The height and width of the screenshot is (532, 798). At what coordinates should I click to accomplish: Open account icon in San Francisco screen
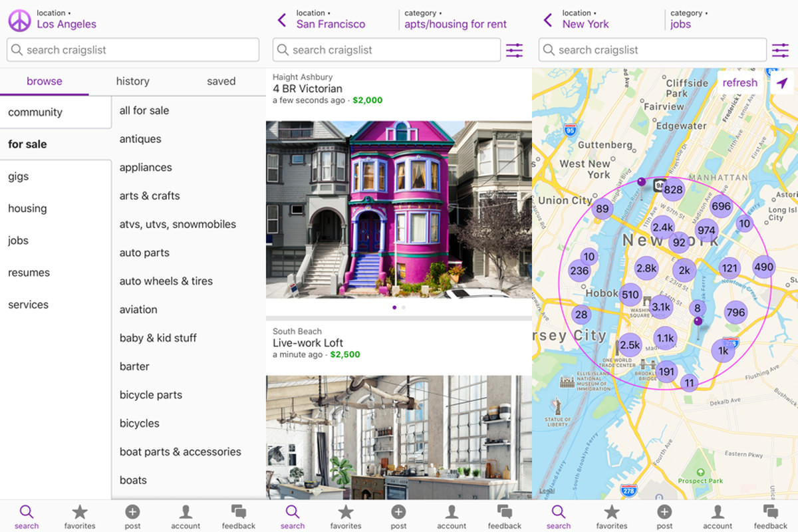point(452,516)
